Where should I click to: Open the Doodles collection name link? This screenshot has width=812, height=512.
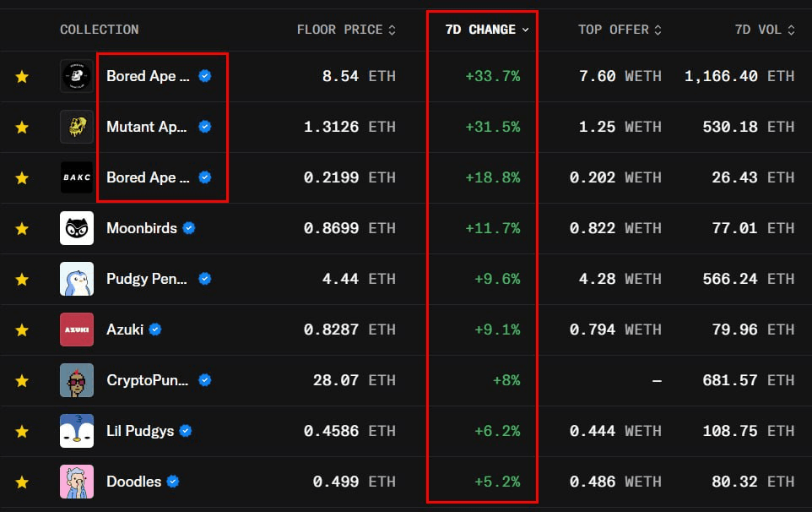[x=133, y=482]
